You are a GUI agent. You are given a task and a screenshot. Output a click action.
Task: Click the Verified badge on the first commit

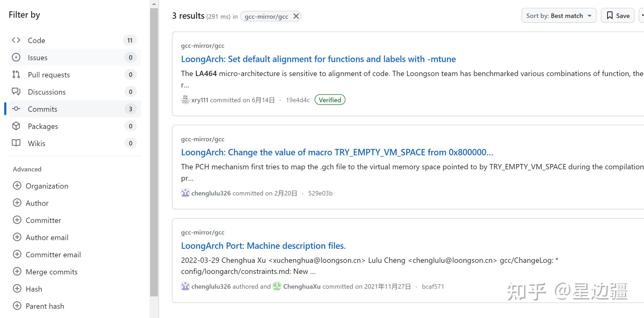pos(330,100)
